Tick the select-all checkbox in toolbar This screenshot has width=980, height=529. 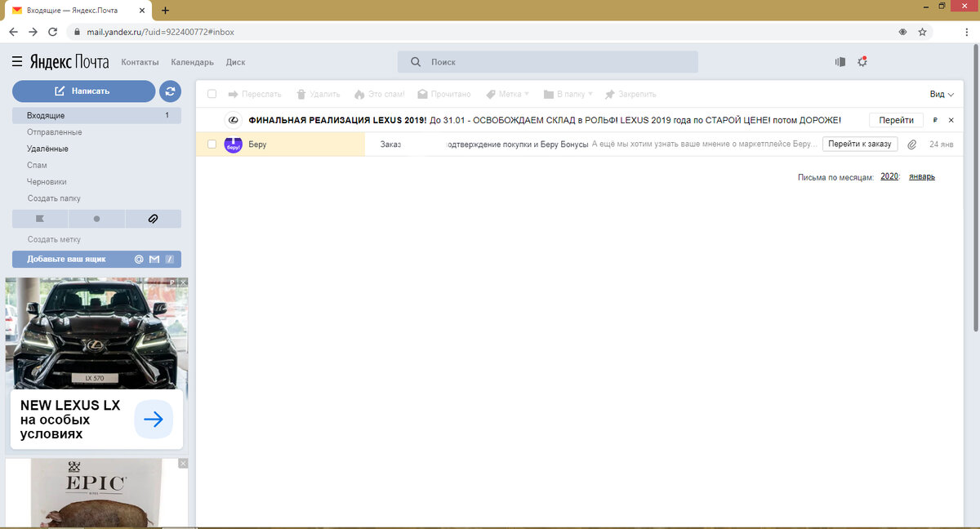(x=212, y=94)
